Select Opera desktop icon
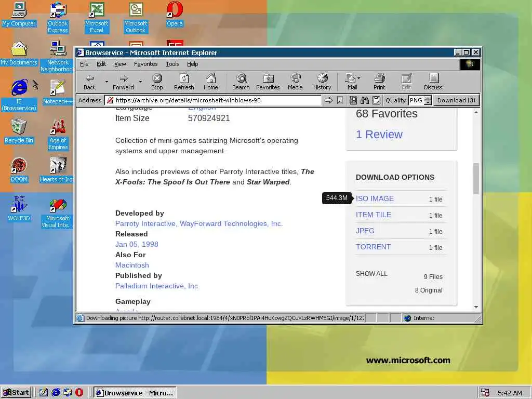The image size is (532, 399). [175, 14]
